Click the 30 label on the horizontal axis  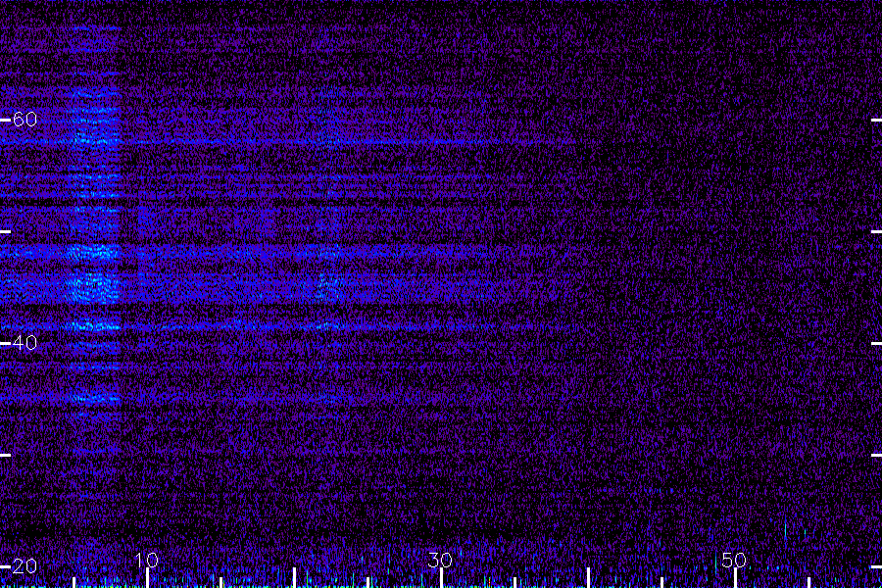(x=440, y=560)
